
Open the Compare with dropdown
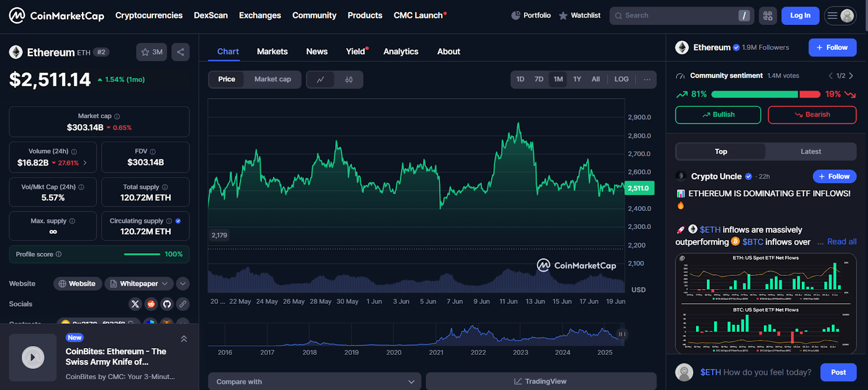[x=315, y=381]
